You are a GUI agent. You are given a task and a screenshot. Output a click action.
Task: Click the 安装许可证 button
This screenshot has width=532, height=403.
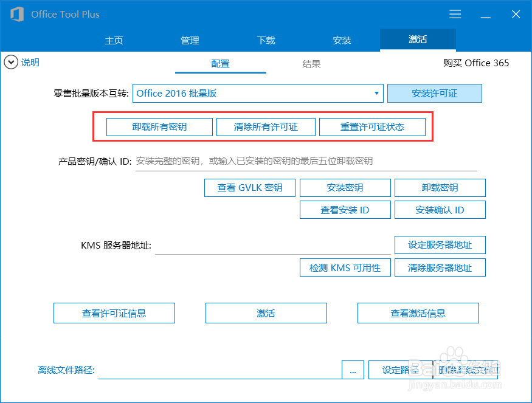tap(435, 93)
